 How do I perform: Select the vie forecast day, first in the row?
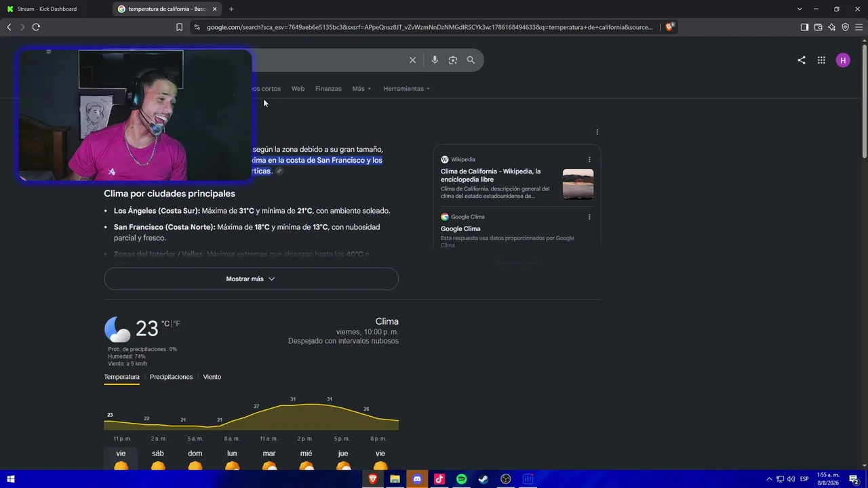coord(121,459)
